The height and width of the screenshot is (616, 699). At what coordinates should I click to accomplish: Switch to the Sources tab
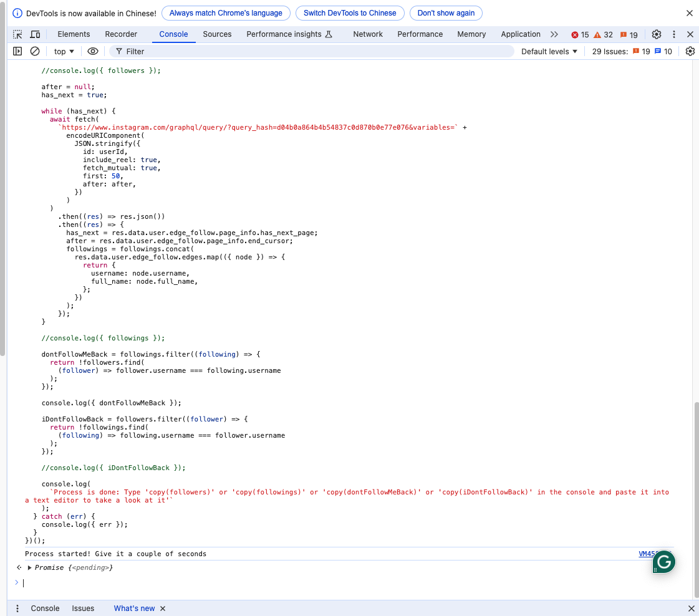coord(217,34)
